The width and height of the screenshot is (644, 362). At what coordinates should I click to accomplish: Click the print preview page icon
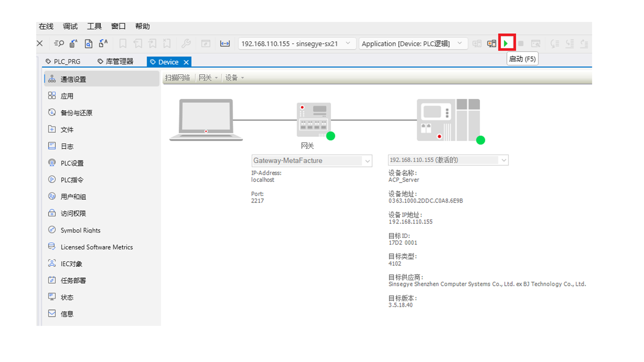[x=88, y=44]
